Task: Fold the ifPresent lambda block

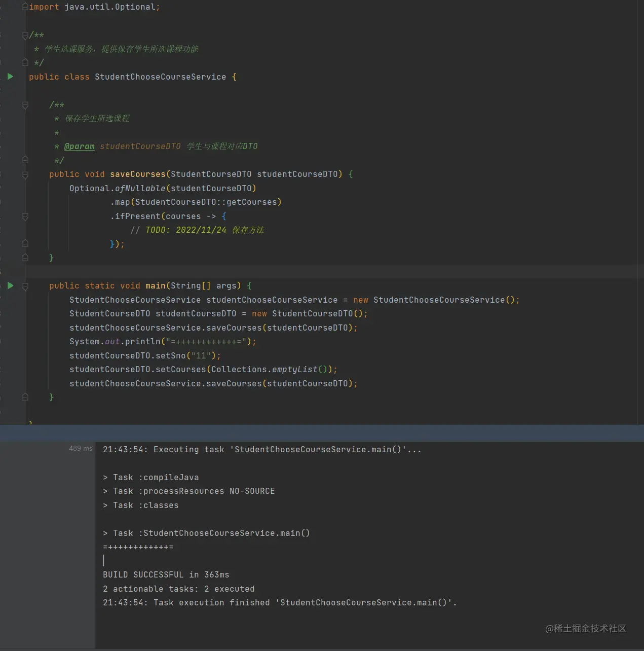Action: [x=25, y=216]
